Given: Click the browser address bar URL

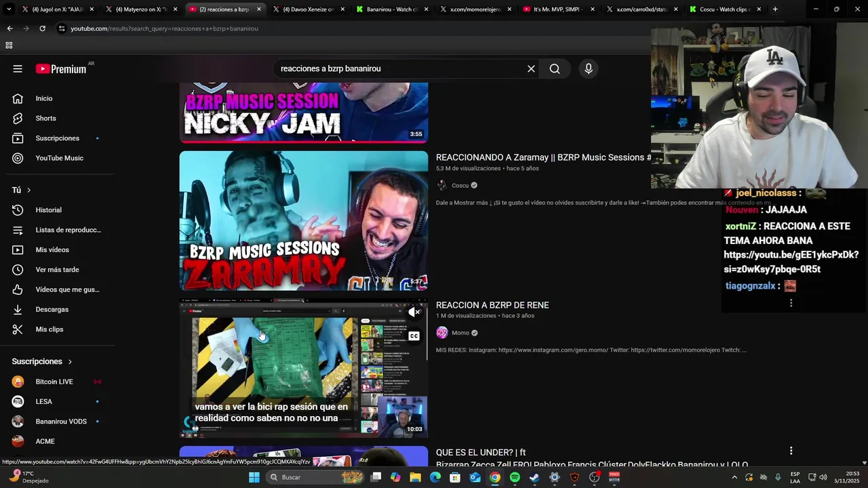Looking at the screenshot, I should click(165, 28).
